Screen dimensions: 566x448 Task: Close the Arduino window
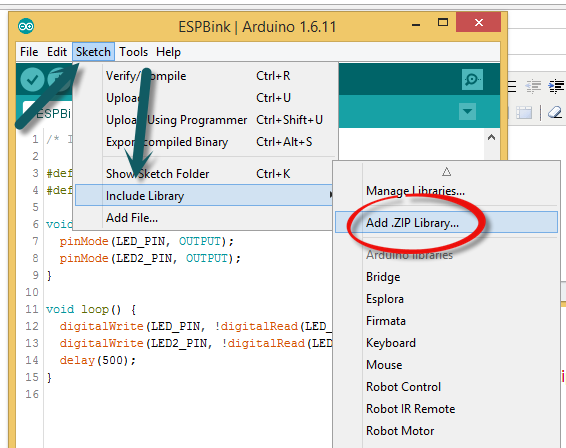click(x=479, y=22)
